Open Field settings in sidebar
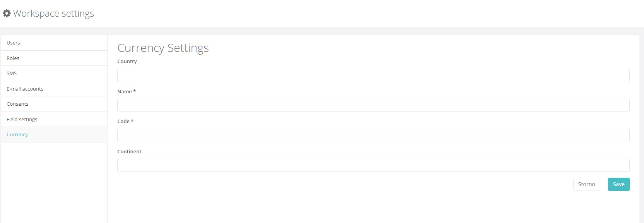This screenshot has width=644, height=223. click(x=54, y=119)
